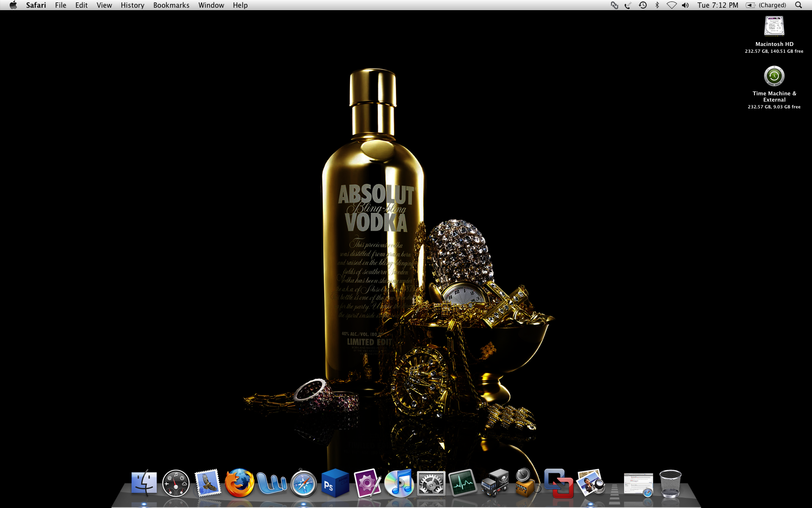Open the View menu
Image resolution: width=812 pixels, height=508 pixels.
104,5
